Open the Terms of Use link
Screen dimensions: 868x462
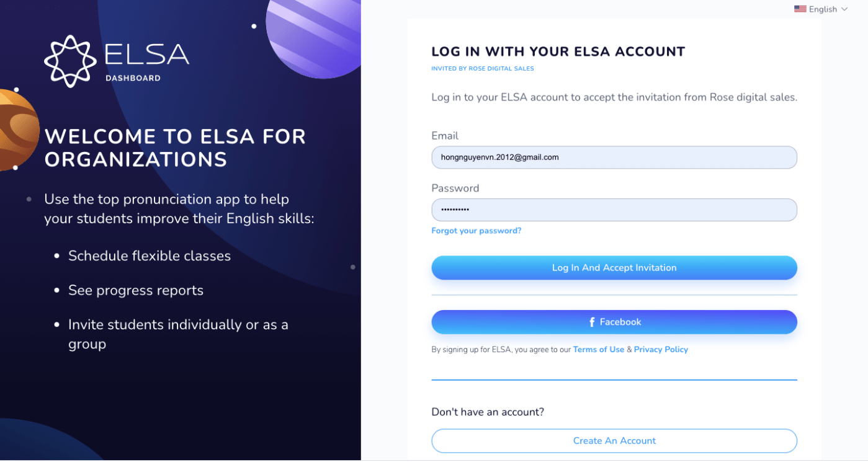(598, 350)
